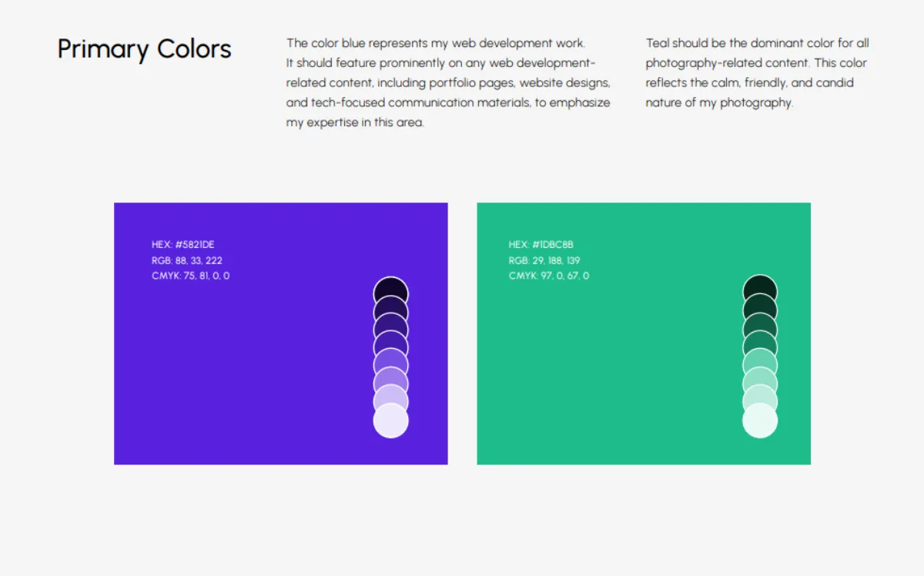Pick the lightest purple tint circle

pos(390,422)
